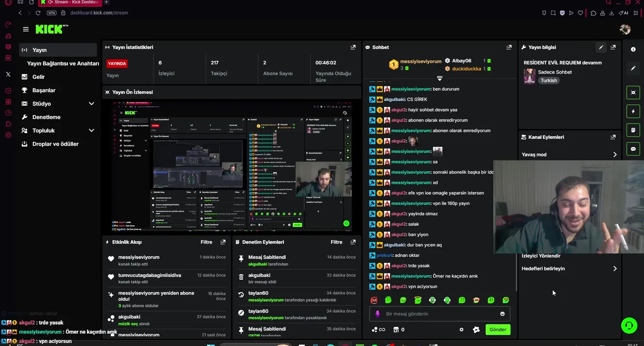The height and width of the screenshot is (346, 644).
Task: Open the X (Twitter) sidebar shortcut
Action: (8, 74)
